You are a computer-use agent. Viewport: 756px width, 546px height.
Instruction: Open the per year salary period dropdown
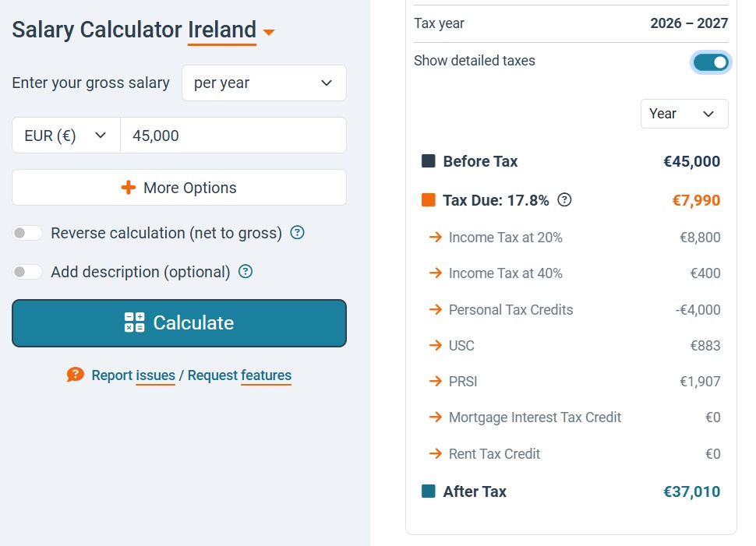tap(263, 83)
